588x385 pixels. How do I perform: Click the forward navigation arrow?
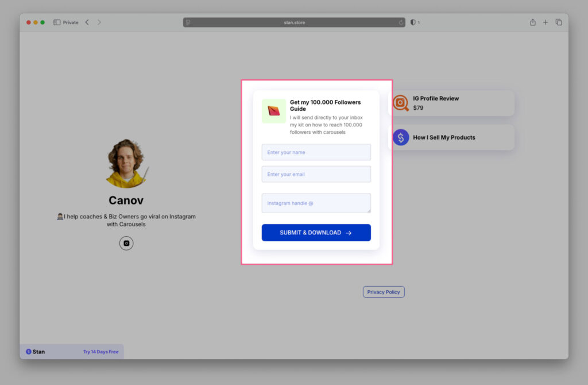pyautogui.click(x=99, y=22)
